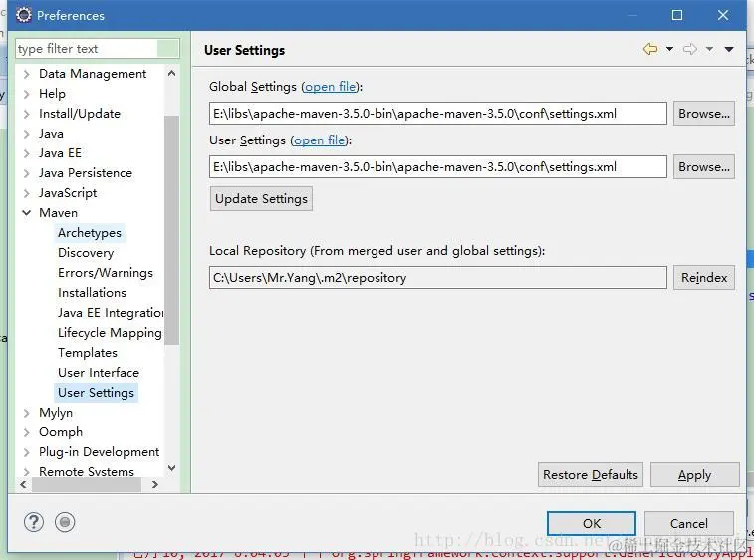Click the back navigation arrow icon
Screen dimensions: 754x560
click(x=650, y=49)
